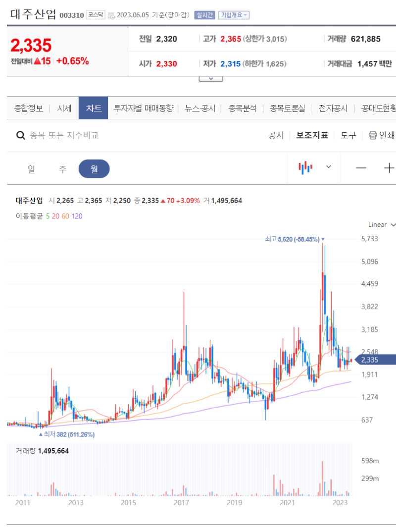The width and height of the screenshot is (396, 532).
Task: Click the 도구 tools button
Action: coord(348,135)
